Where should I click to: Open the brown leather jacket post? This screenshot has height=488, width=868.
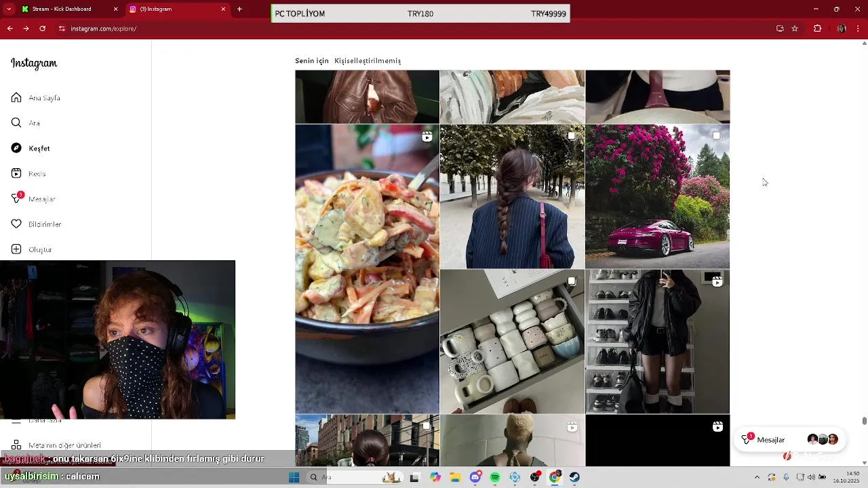[367, 96]
